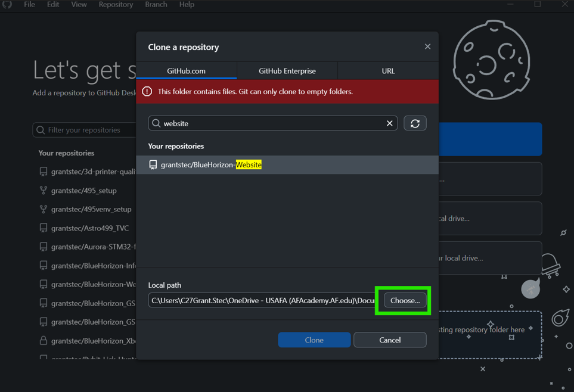Viewport: 574px width, 392px height.
Task: Close the Clone a repository dialog
Action: pyautogui.click(x=427, y=46)
